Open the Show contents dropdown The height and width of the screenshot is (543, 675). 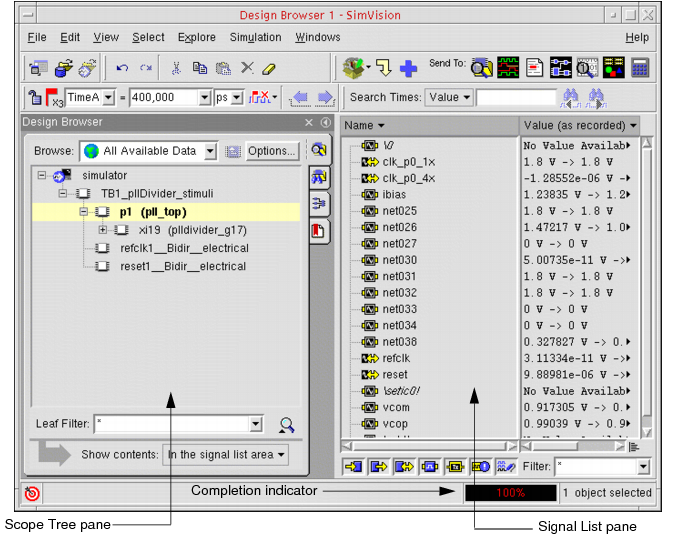225,455
